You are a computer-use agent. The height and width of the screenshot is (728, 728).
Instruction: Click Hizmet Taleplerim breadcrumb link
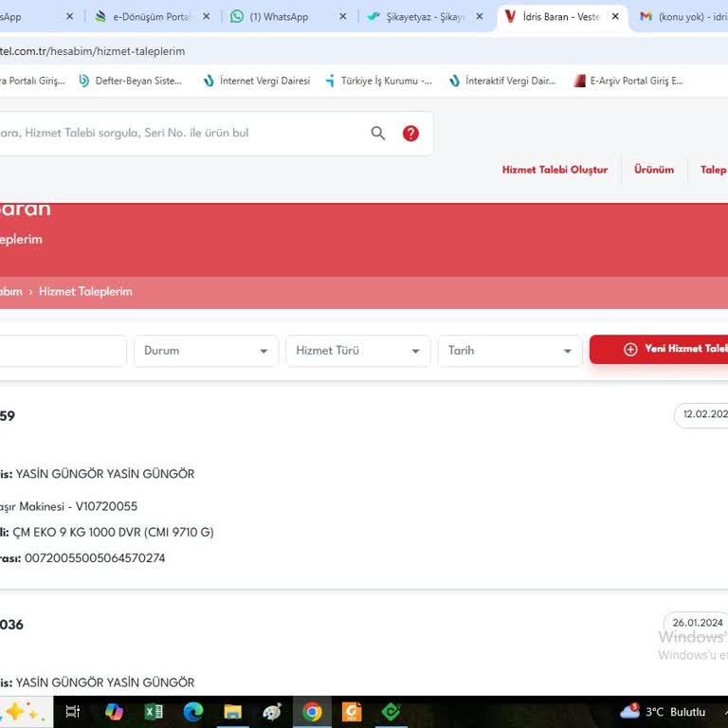point(85,292)
